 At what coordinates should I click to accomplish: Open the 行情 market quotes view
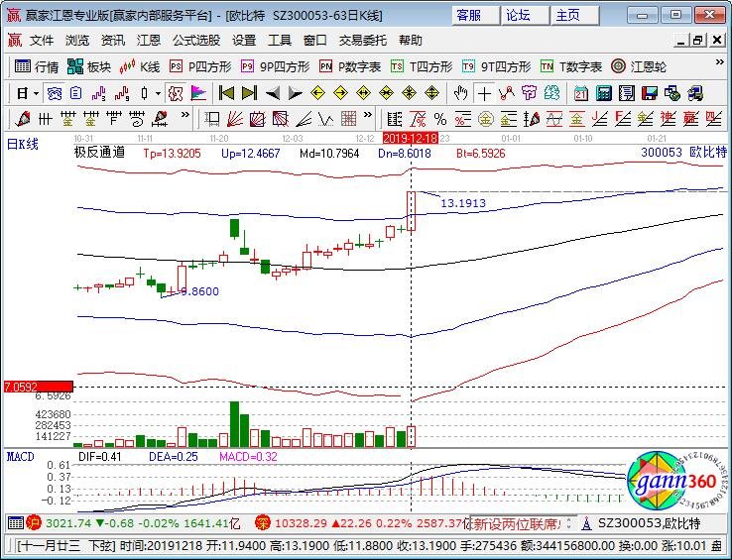click(x=37, y=66)
